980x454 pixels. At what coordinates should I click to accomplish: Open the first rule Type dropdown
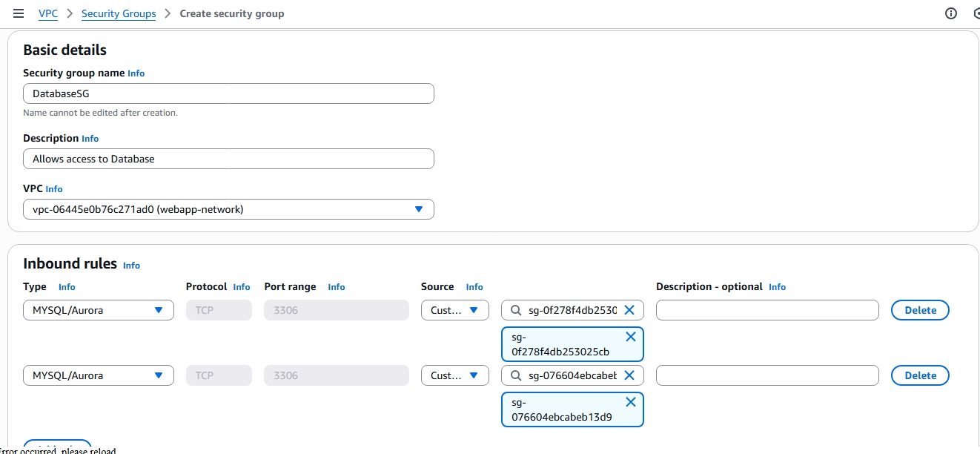[98, 310]
